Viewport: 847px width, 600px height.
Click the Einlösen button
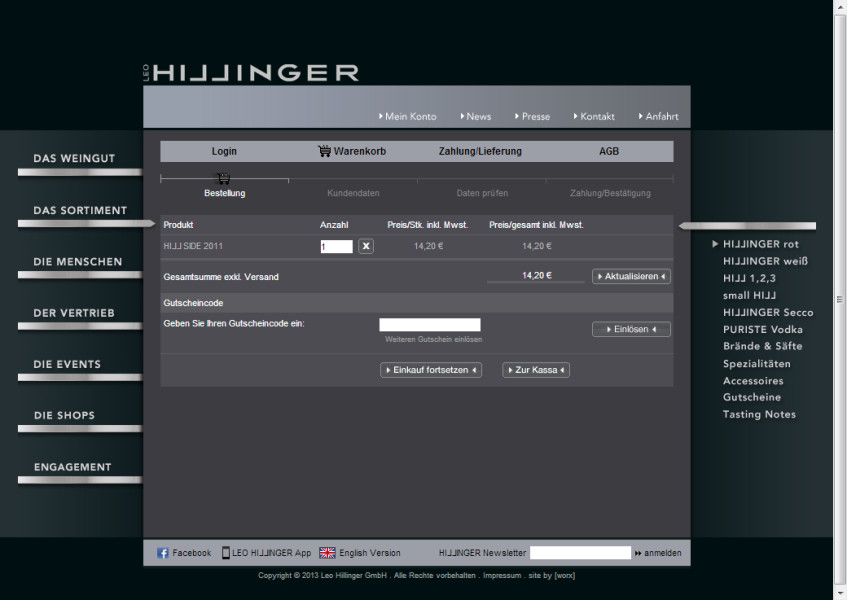[631, 329]
